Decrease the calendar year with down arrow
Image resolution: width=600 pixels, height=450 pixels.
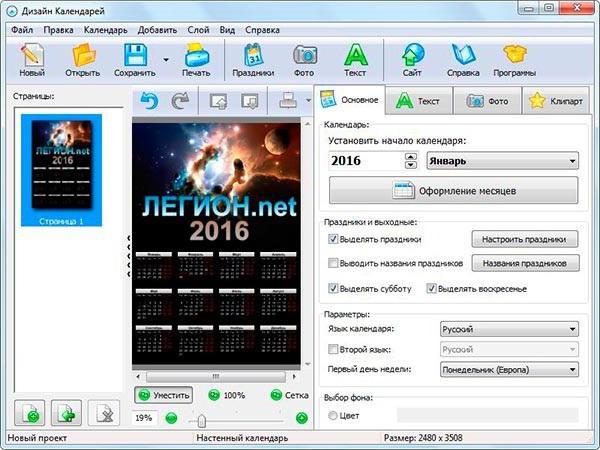(x=411, y=165)
